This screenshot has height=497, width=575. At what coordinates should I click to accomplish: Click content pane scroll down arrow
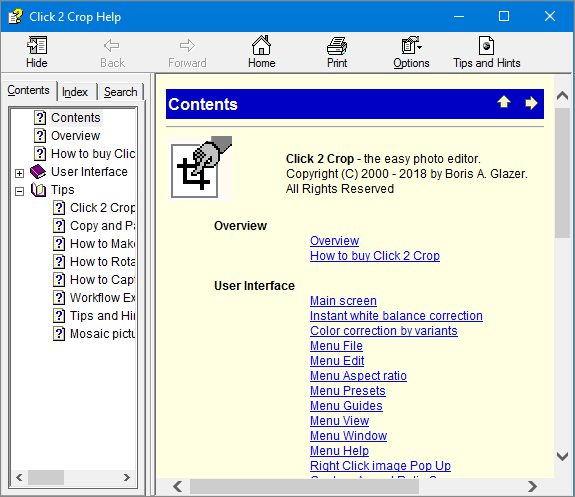point(562,456)
